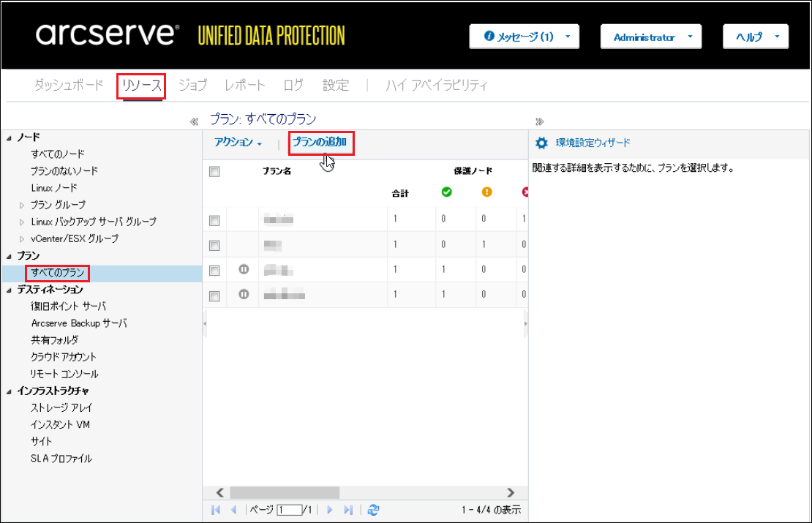Click the 保護ノード column header

click(473, 171)
